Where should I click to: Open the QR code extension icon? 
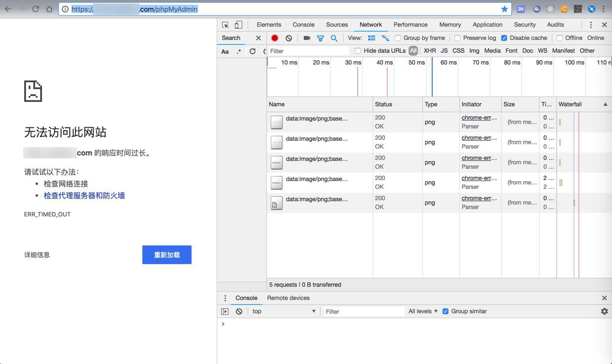[578, 9]
